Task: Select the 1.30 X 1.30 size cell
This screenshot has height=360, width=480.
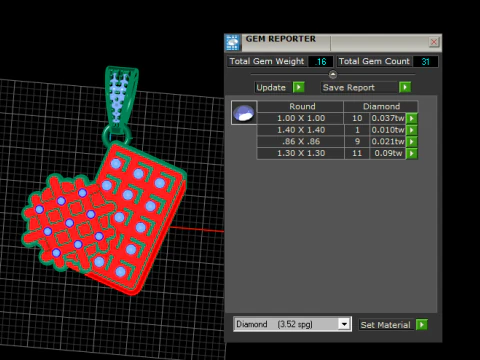Action: pyautogui.click(x=301, y=153)
